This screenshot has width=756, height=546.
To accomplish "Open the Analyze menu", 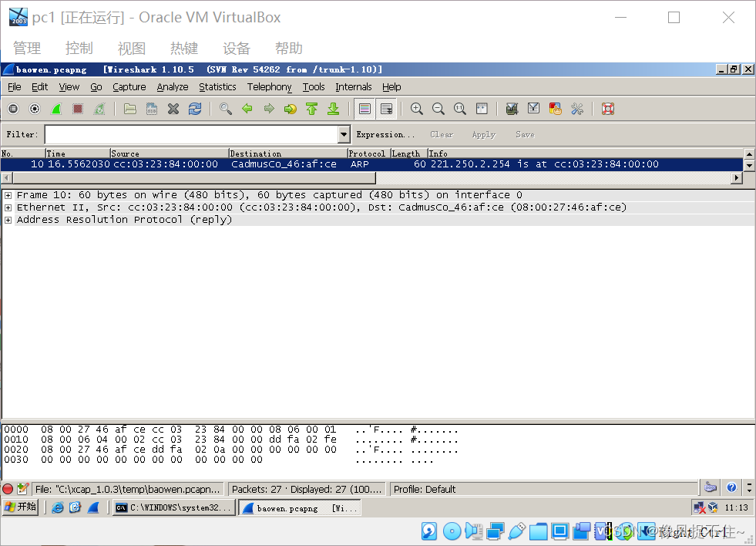I will point(173,87).
